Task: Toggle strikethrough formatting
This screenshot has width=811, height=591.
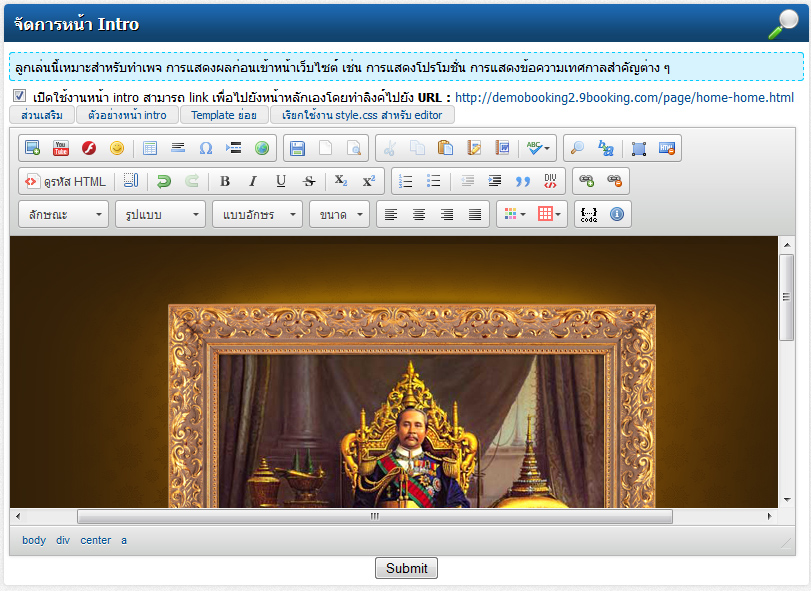Action: point(309,181)
